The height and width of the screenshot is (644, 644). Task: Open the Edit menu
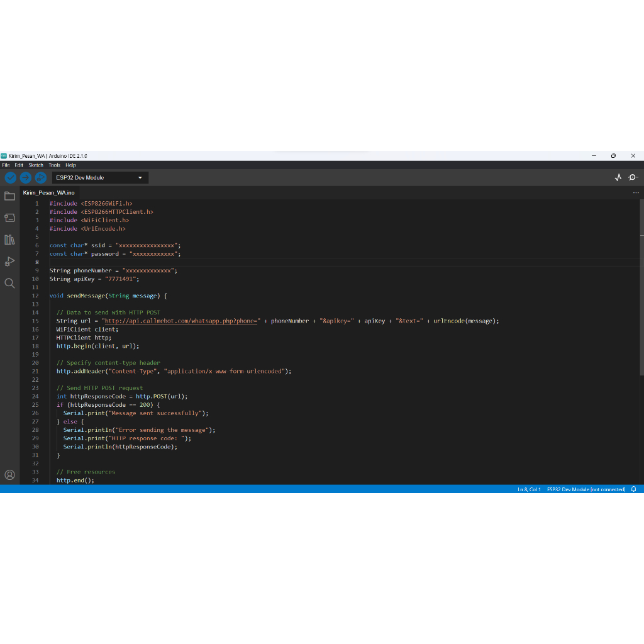click(19, 165)
